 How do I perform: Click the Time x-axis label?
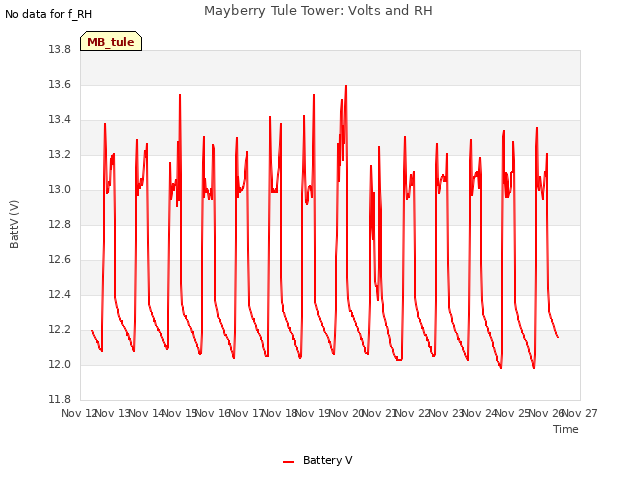pos(565,429)
